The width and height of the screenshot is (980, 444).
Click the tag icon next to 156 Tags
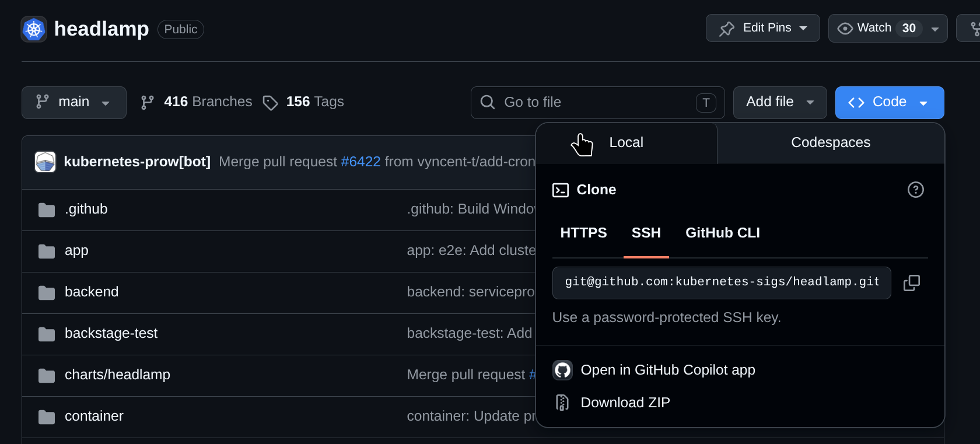270,103
